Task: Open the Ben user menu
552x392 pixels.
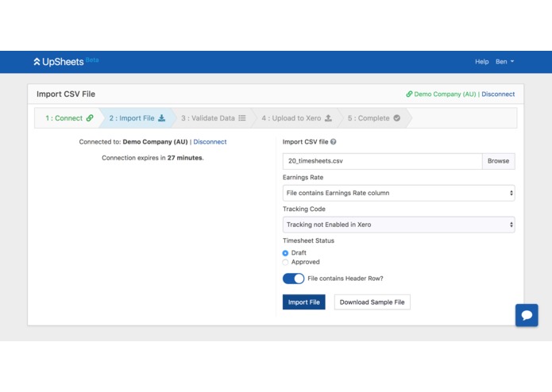Action: tap(504, 62)
